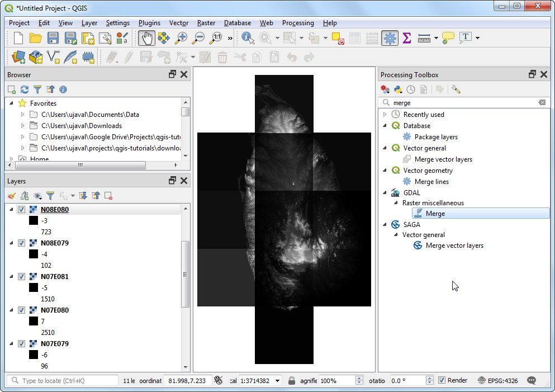Expand the Recently used group
The width and height of the screenshot is (555, 392).
[x=385, y=115]
